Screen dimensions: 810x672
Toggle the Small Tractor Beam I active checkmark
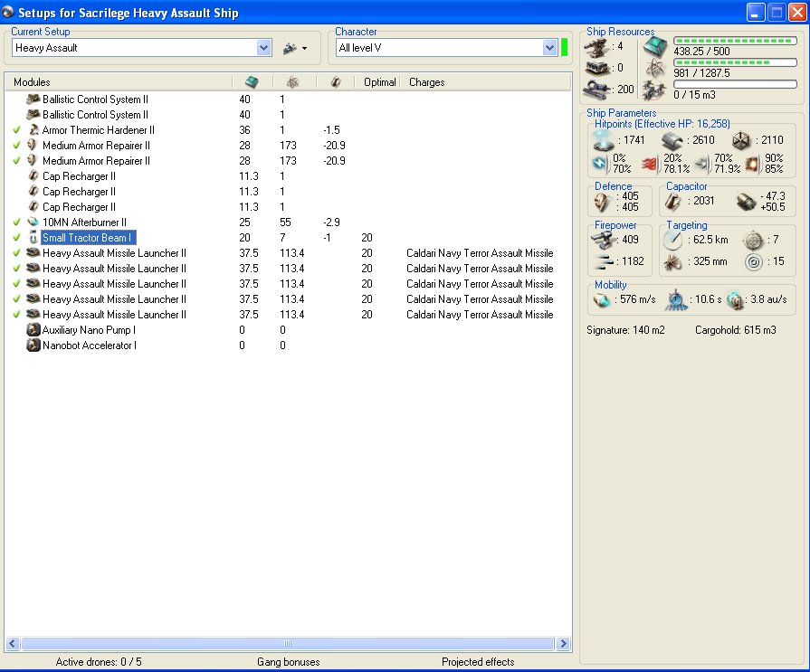17,238
